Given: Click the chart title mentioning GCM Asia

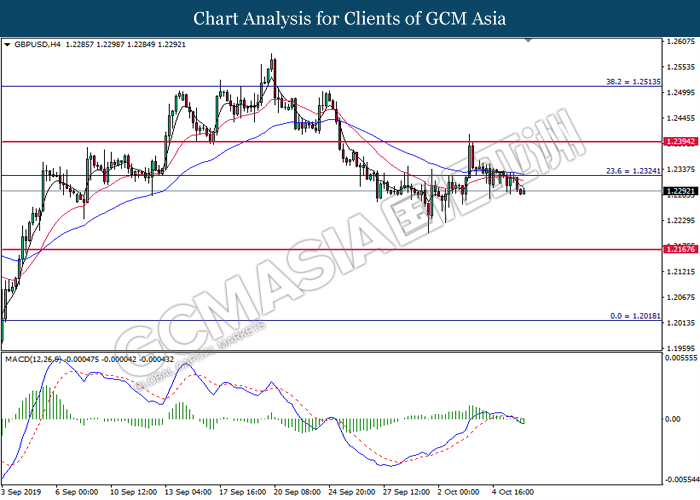Looking at the screenshot, I should (349, 18).
